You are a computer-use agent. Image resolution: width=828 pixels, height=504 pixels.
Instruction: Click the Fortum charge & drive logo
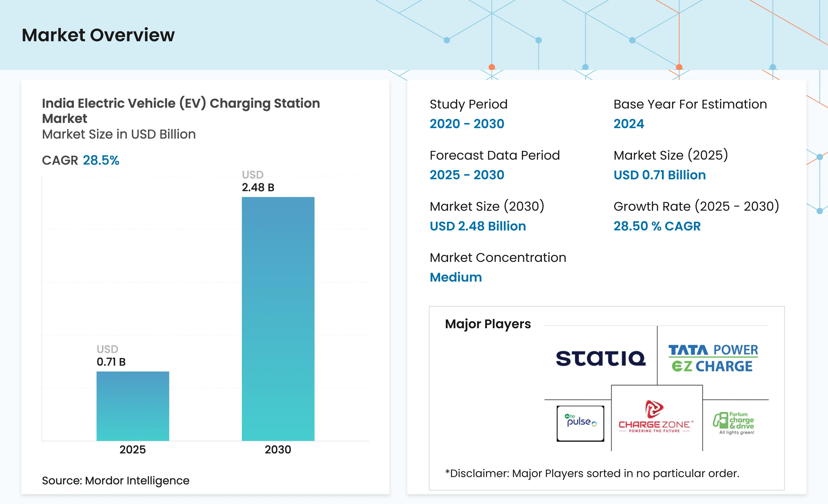734,423
